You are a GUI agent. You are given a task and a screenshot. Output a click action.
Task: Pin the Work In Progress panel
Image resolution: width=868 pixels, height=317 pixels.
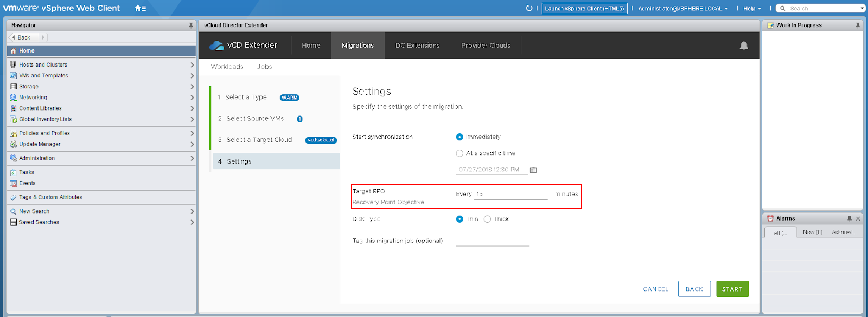[x=858, y=25]
